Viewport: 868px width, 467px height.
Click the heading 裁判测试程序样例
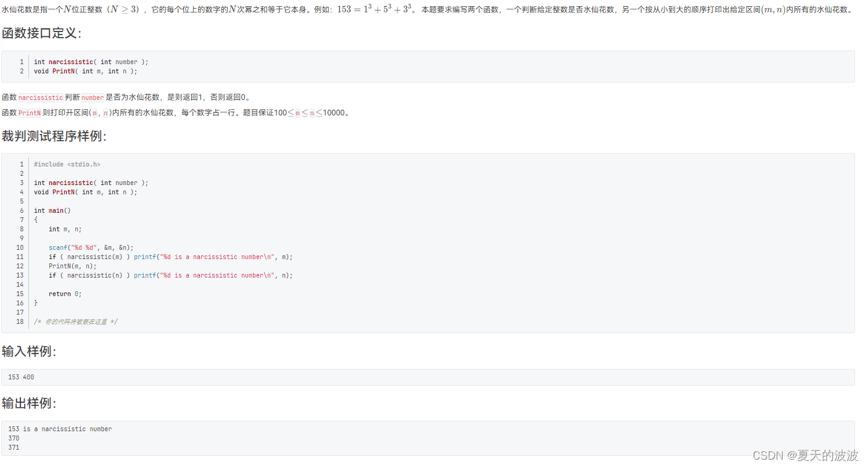[x=54, y=136]
